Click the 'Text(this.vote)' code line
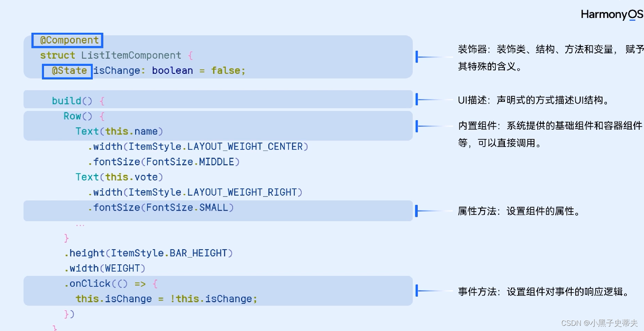Viewport: 644px width, 331px height. pos(119,177)
